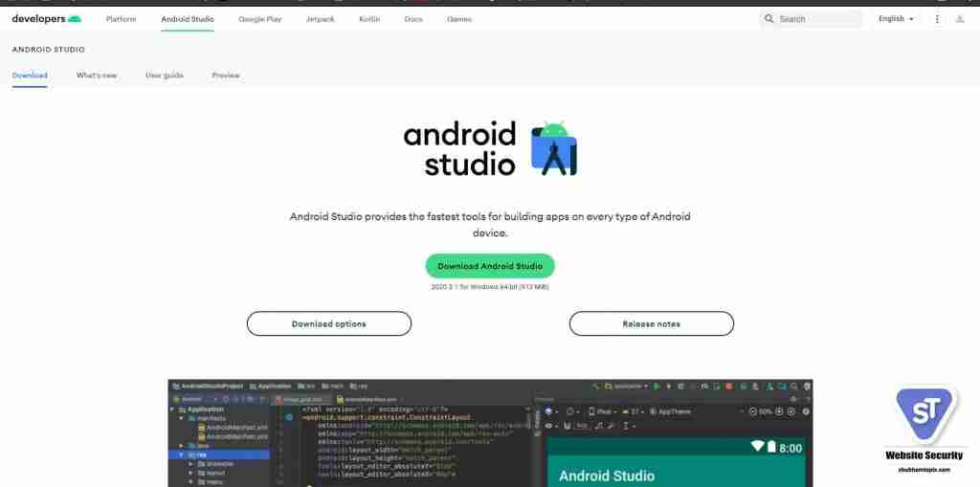Open Download options
980x487 pixels.
329,323
